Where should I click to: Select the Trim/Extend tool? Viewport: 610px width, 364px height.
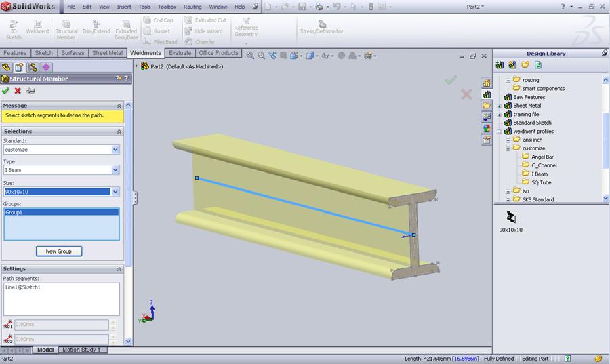(x=96, y=27)
